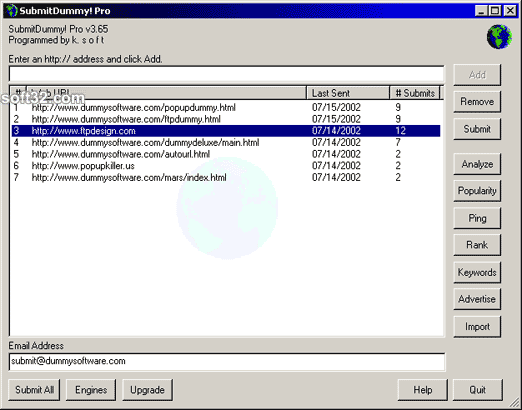Close the SubmitDummy window
Image resolution: width=522 pixels, height=410 pixels.
pyautogui.click(x=510, y=11)
